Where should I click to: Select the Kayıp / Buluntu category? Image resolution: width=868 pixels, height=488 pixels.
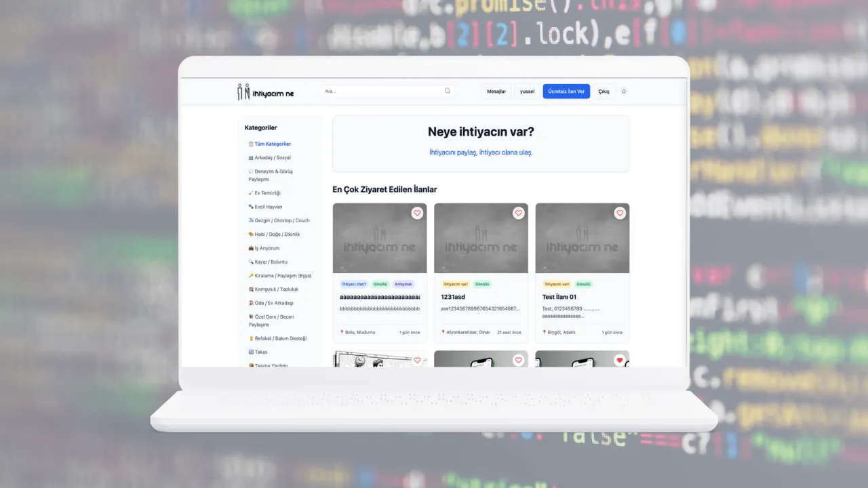271,262
